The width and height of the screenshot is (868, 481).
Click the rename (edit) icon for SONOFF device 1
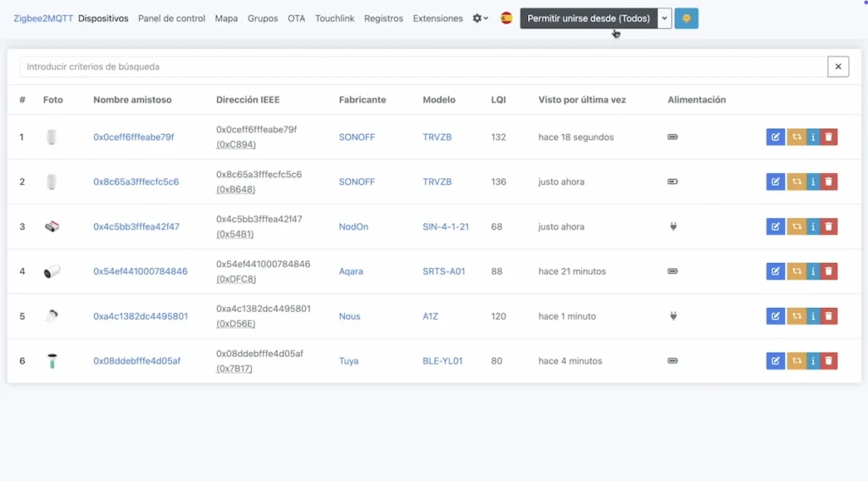[x=775, y=137]
